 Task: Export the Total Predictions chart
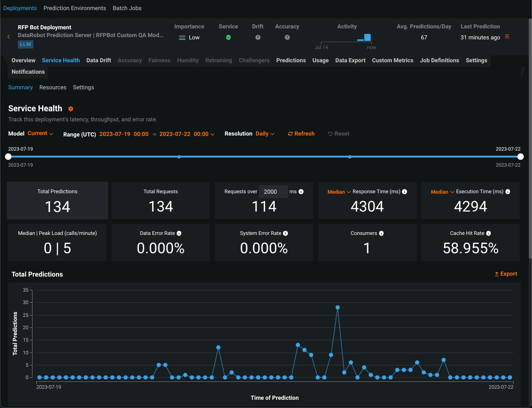pos(505,274)
